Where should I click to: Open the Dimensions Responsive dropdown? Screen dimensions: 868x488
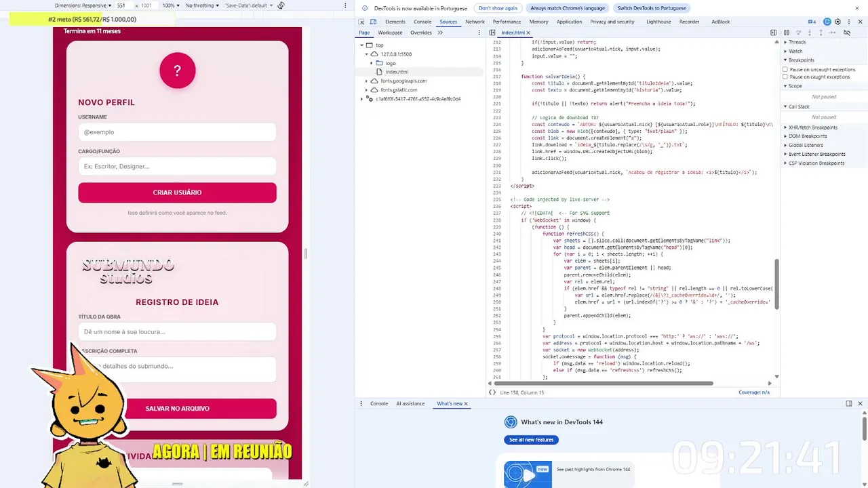tap(83, 5)
